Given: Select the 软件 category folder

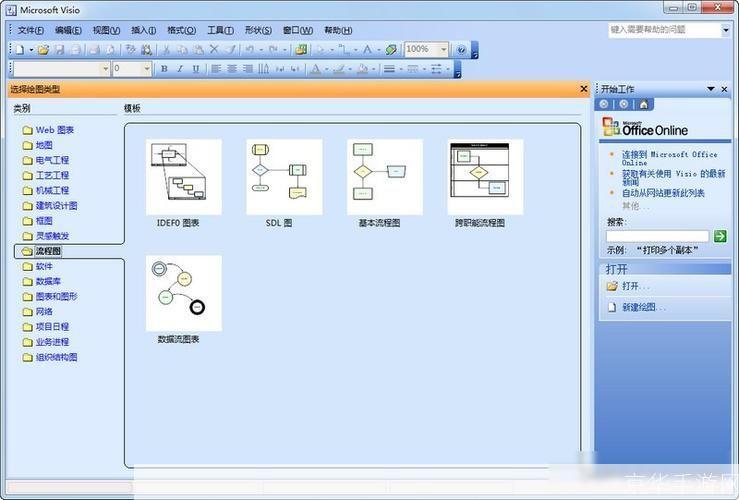Looking at the screenshot, I should click(38, 266).
